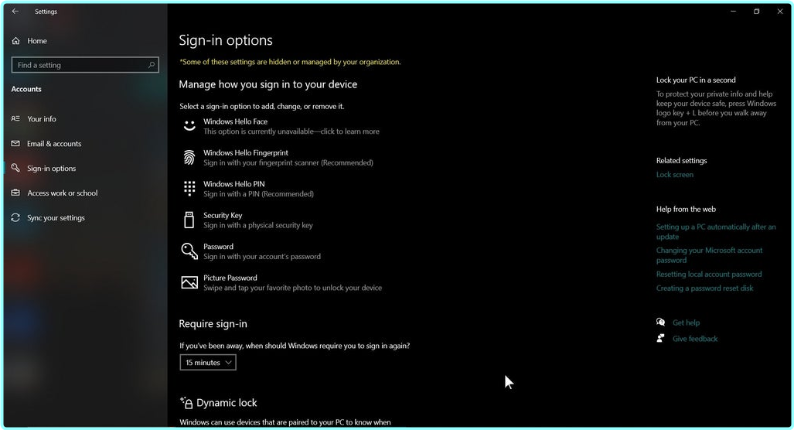Screen dimensions: 794x430
Task: Click the Sign-in options key icon
Action: click(16, 168)
